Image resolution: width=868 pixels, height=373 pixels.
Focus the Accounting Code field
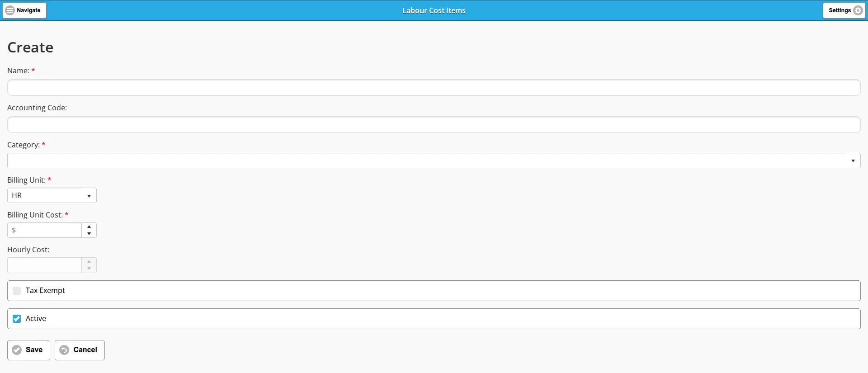(x=434, y=125)
